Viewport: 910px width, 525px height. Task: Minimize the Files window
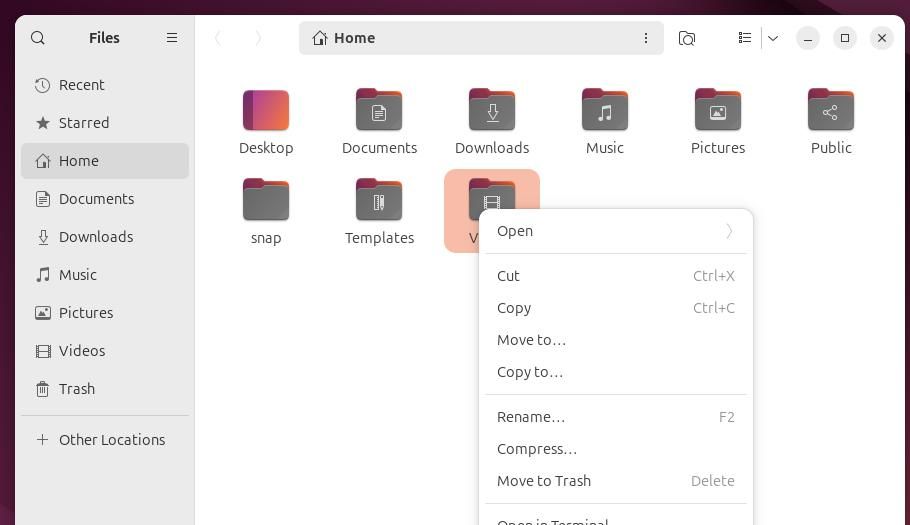click(807, 38)
